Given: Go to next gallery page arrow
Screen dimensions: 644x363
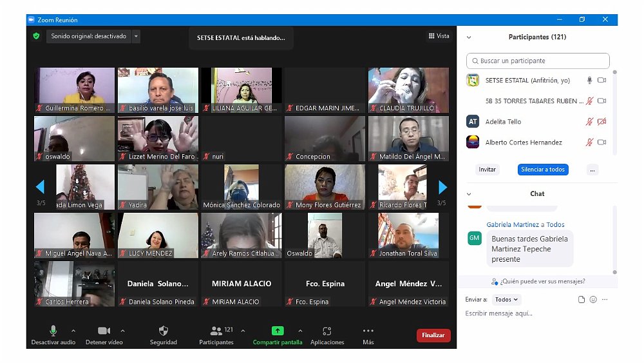Looking at the screenshot, I should (x=442, y=187).
